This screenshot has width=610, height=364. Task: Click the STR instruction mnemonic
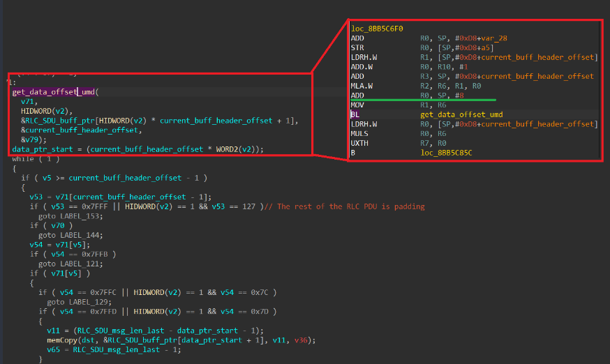[357, 47]
